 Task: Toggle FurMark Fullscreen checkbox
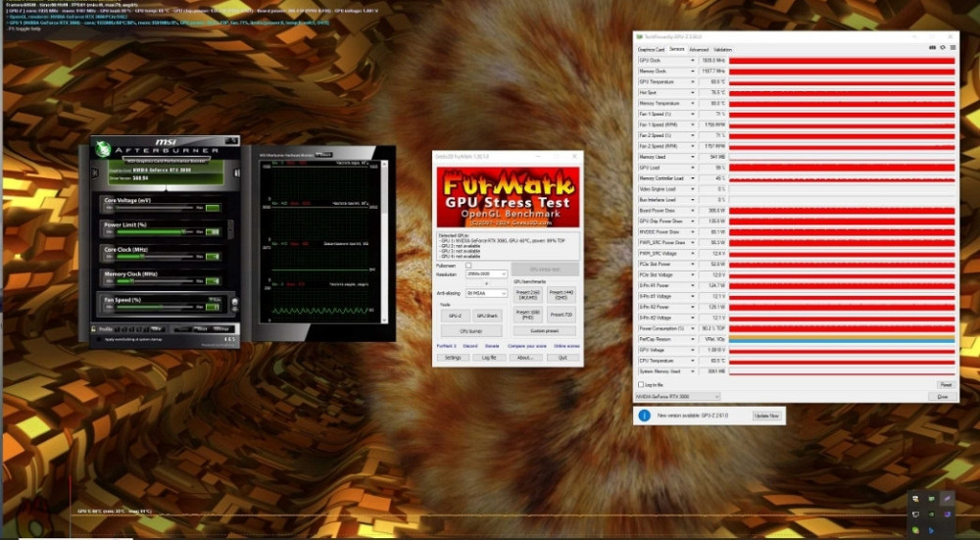[x=468, y=266]
